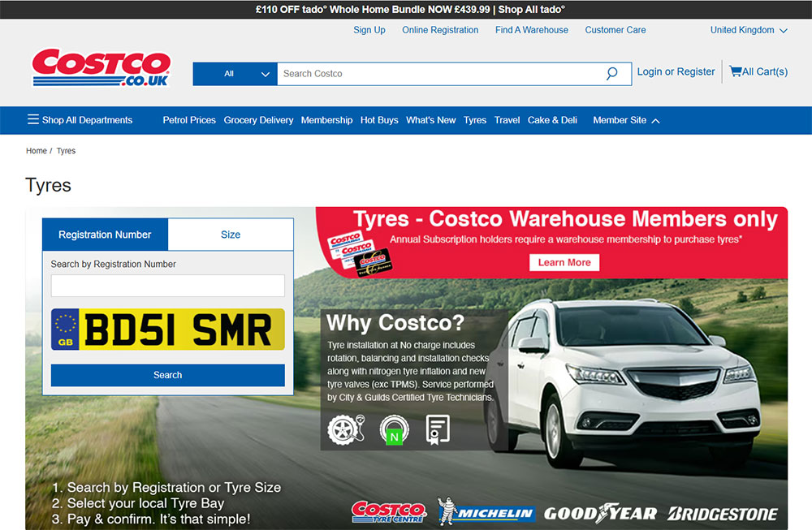Click the tyre fitting wheel icon
Viewport: 812px width, 530px height.
coord(346,429)
